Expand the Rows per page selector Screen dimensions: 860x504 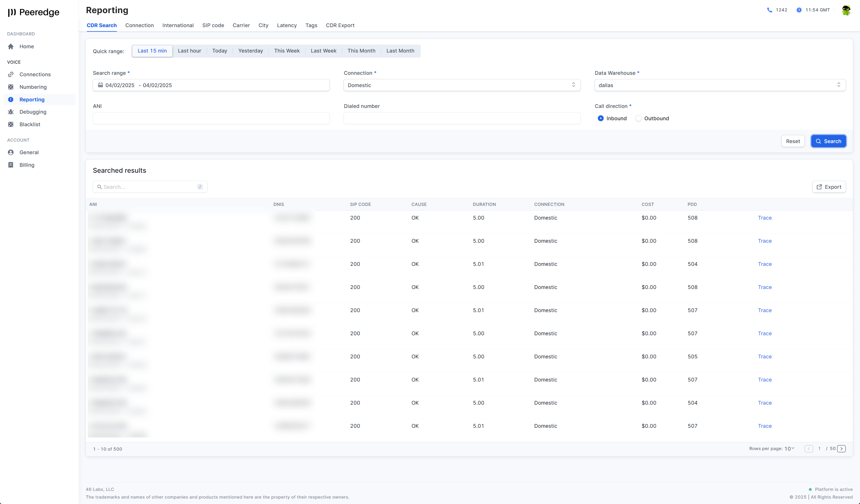coord(789,449)
